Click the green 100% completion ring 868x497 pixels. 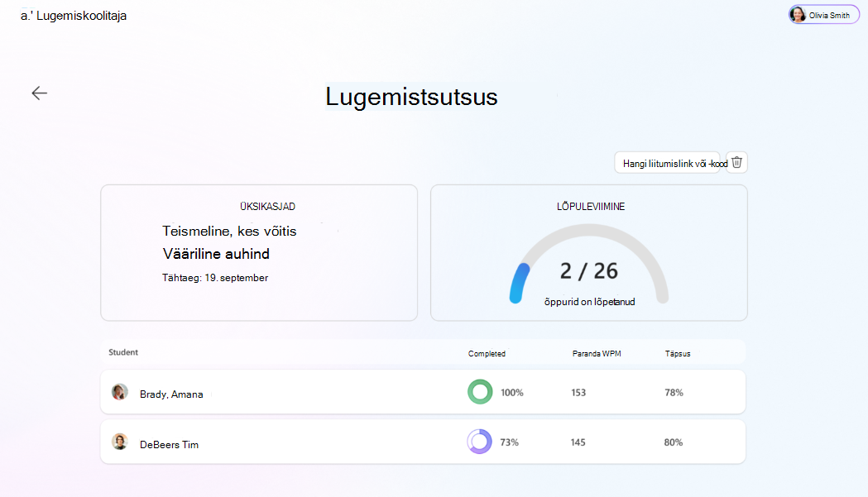[x=480, y=392]
